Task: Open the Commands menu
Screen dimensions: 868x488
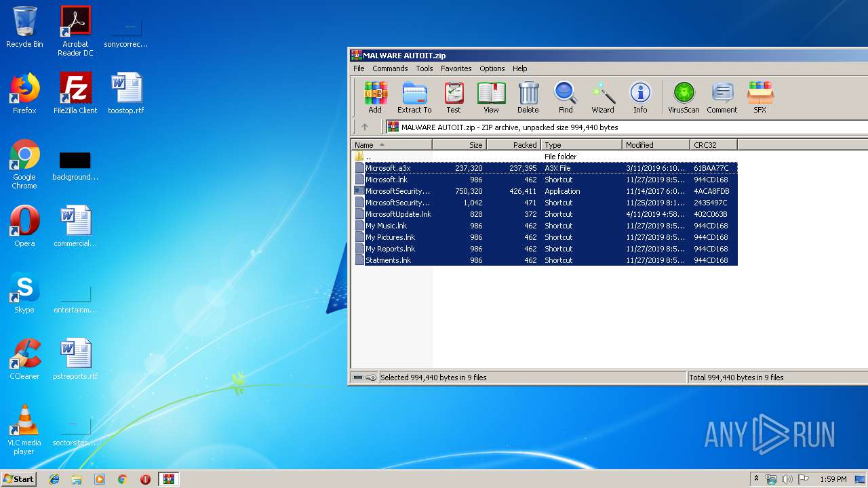Action: (x=390, y=68)
